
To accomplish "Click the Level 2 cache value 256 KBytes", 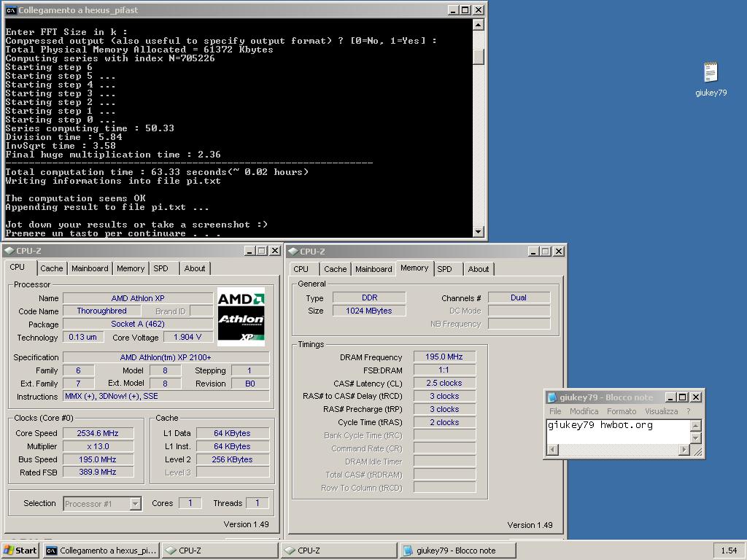I will pyautogui.click(x=233, y=459).
